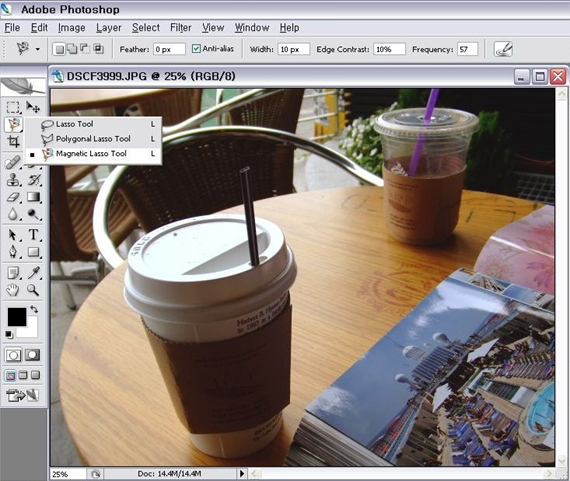Open the Image menu
Viewport: 570px width, 481px height.
pyautogui.click(x=72, y=28)
